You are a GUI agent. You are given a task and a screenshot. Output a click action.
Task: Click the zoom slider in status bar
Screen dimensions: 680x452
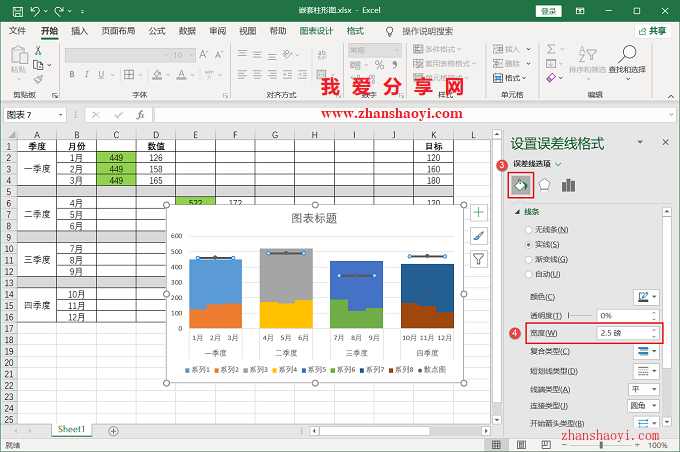pos(601,445)
